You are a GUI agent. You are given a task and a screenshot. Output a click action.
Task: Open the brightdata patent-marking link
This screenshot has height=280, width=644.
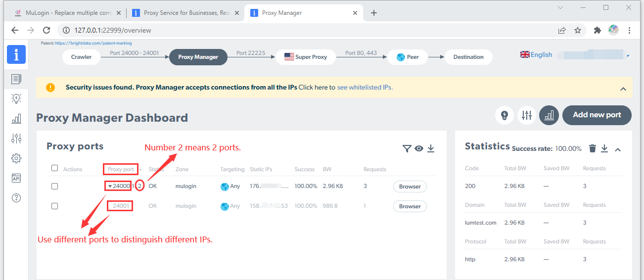point(93,44)
